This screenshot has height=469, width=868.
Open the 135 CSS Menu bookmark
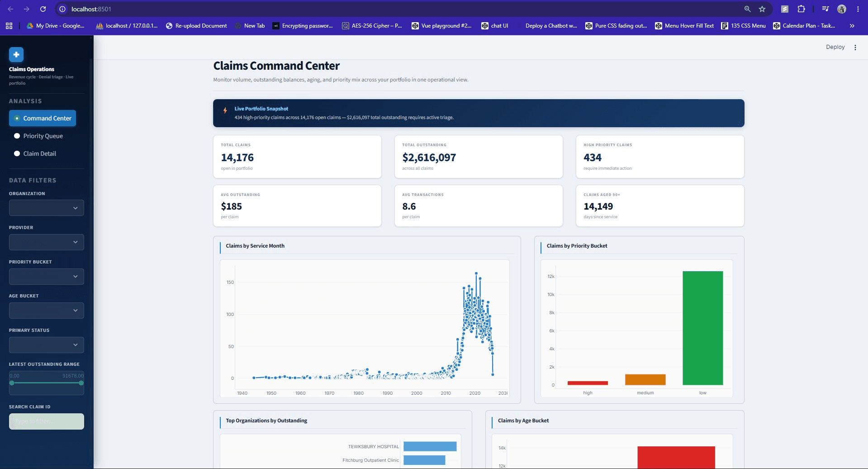[744, 26]
